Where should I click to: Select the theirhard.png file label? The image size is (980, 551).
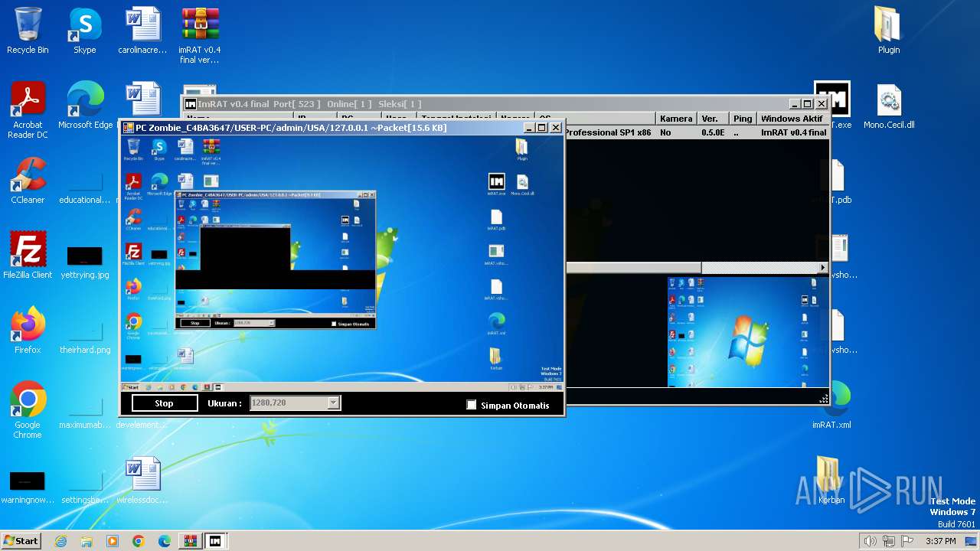point(85,350)
